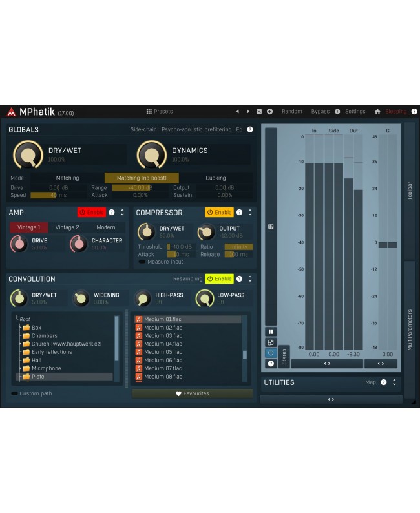420x513 pixels.
Task: Open the Toolbar side tab
Action: pyautogui.click(x=410, y=191)
